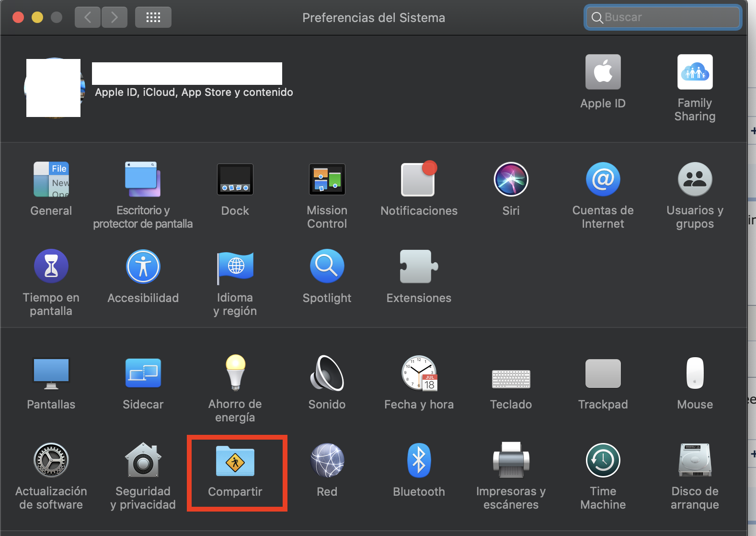Open Apple ID preferences icon

(x=603, y=72)
